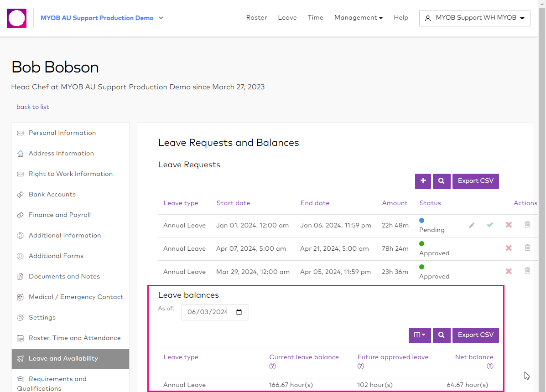Click help icon under Current leave balance
The width and height of the screenshot is (546, 392).
coord(272,366)
